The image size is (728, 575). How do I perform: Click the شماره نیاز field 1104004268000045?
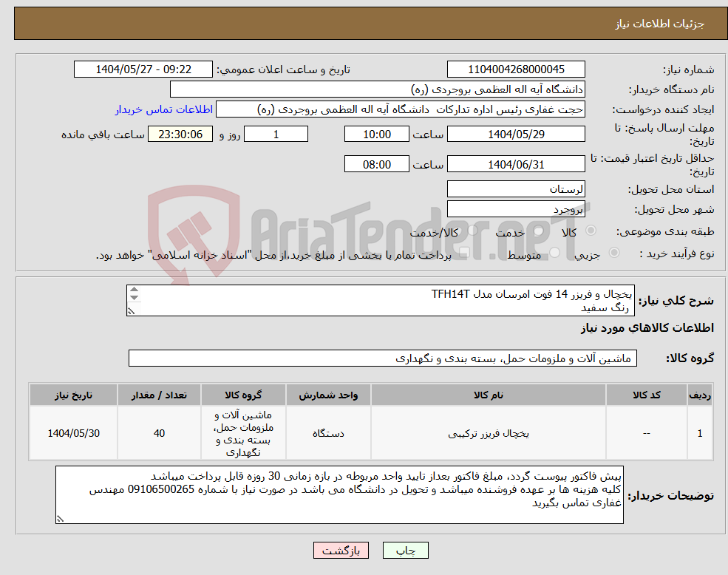point(516,69)
